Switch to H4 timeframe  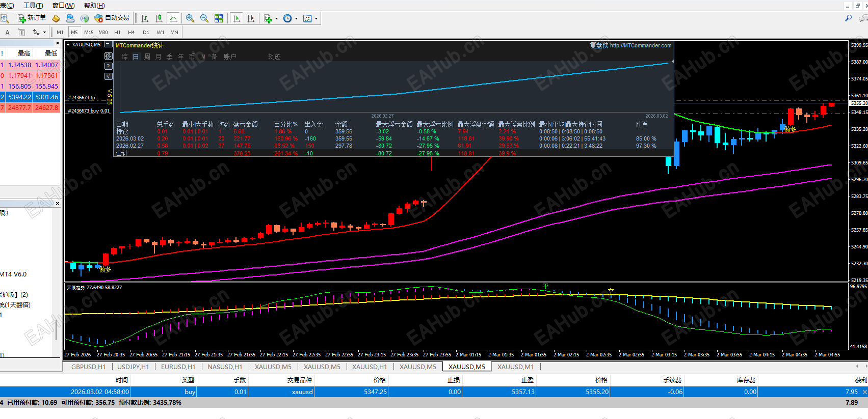click(131, 32)
